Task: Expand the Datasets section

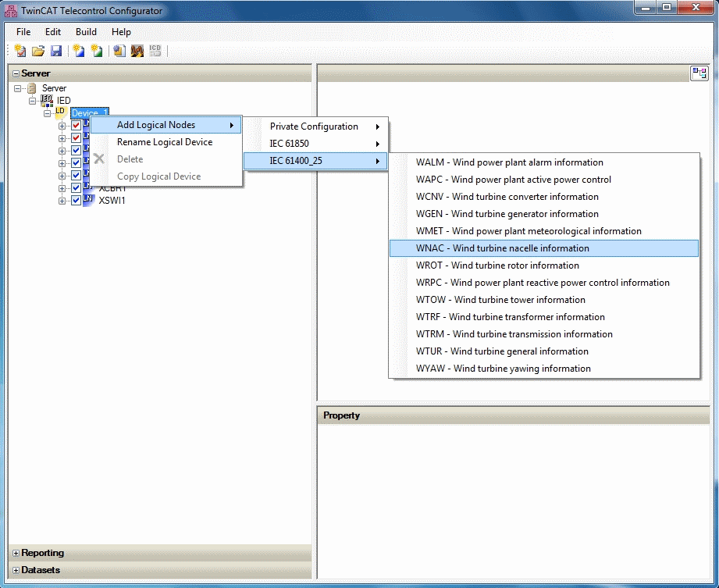Action: pos(16,570)
